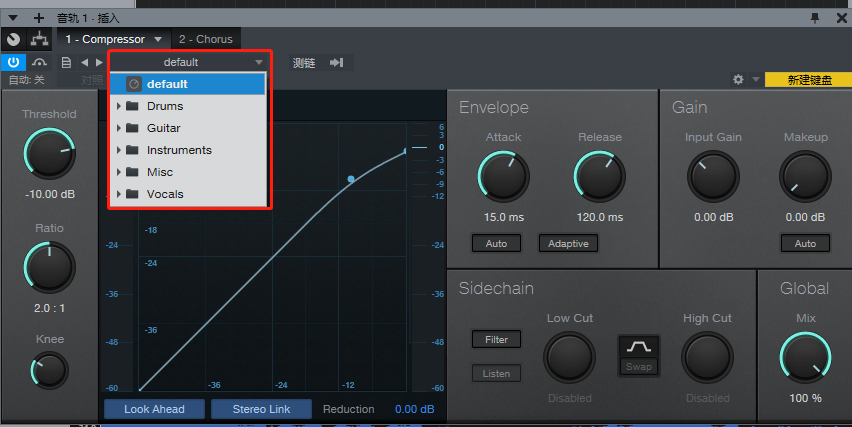Image resolution: width=852 pixels, height=427 pixels.
Task: Enable the Sidechain Filter
Action: [496, 340]
